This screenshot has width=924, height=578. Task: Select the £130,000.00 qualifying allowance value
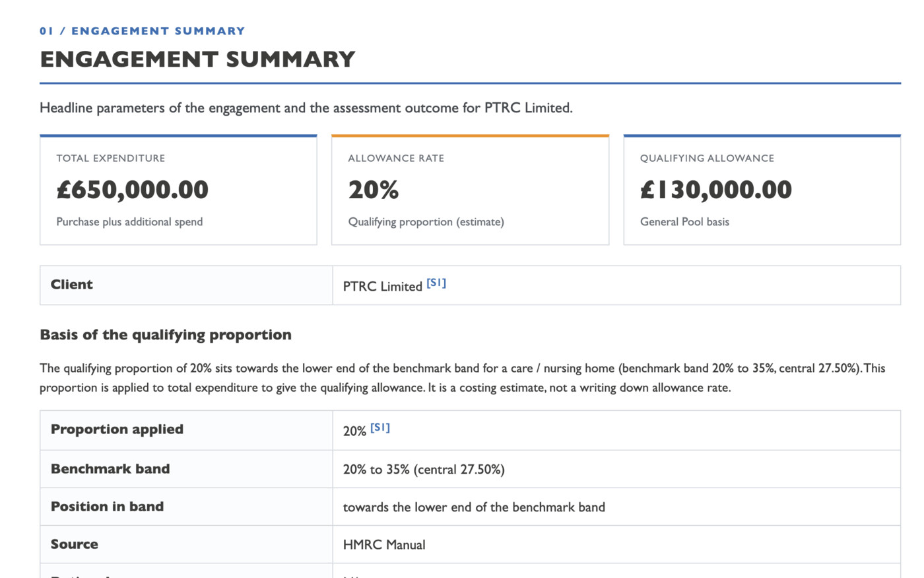click(715, 190)
